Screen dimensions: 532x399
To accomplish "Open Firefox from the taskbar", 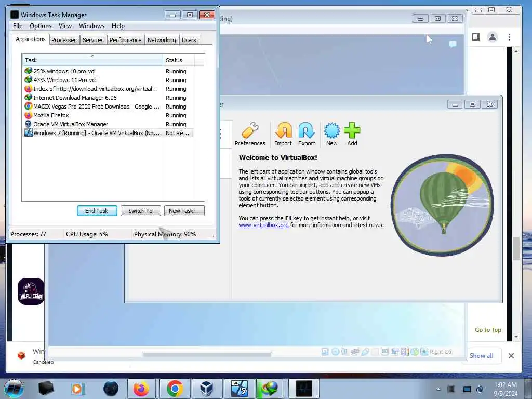I will tap(141, 389).
